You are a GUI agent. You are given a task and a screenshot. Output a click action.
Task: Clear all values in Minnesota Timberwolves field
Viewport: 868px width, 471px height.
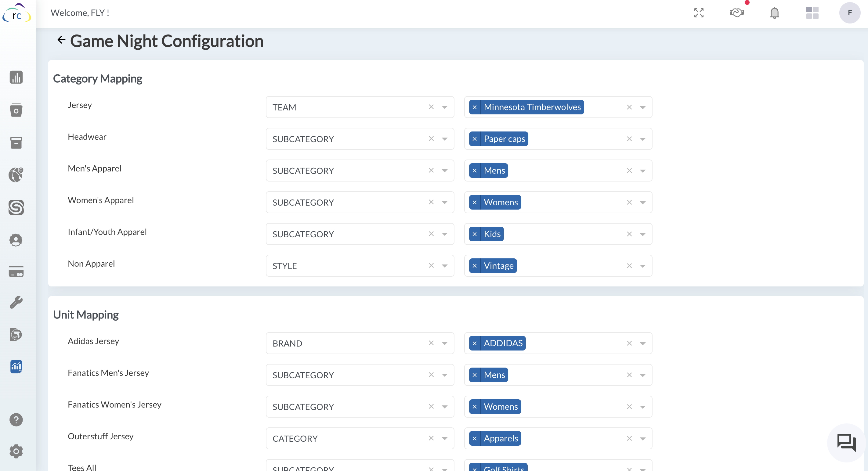click(x=629, y=107)
